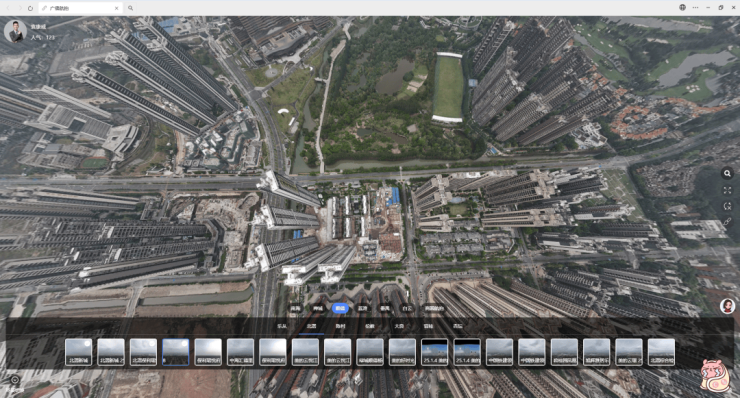
Task: Open the magnifier search icon next to the browser tab
Action: tap(130, 8)
